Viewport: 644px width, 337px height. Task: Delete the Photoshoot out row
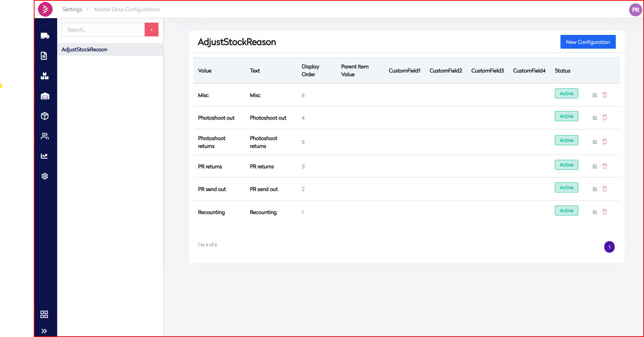point(604,118)
